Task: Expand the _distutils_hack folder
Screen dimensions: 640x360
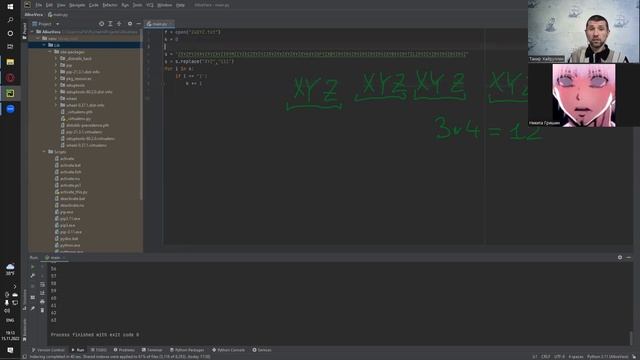Action: [x=56, y=58]
